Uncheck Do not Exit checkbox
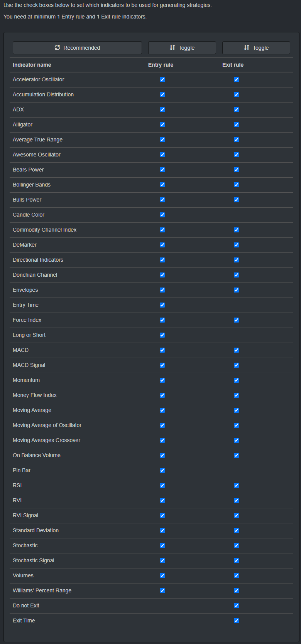 (x=236, y=605)
